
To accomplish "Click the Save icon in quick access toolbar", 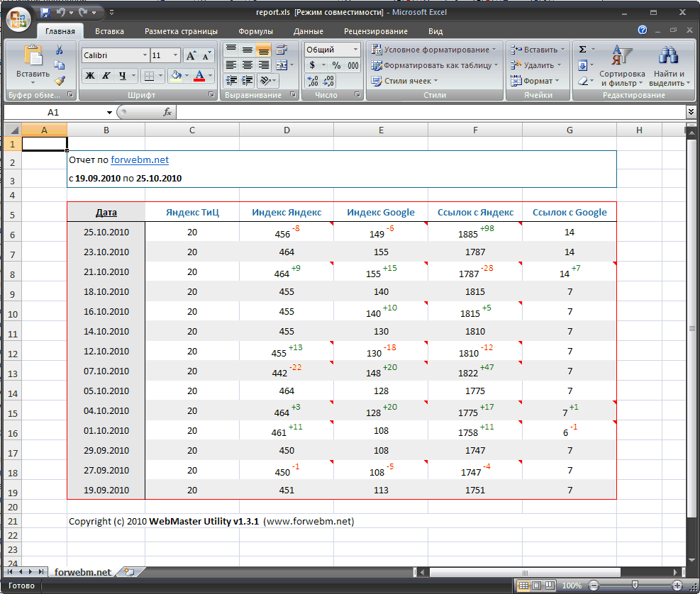I will 45,12.
